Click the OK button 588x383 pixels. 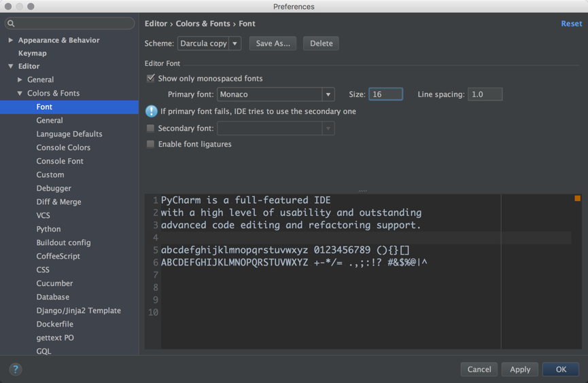click(x=561, y=369)
